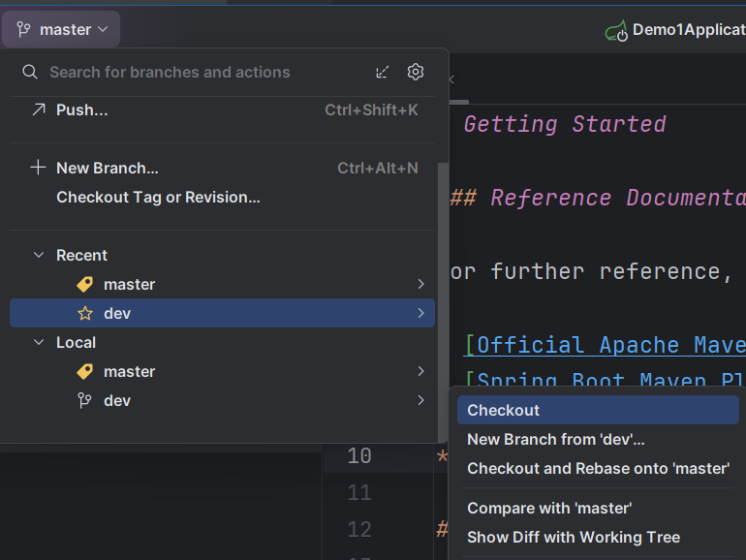
Task: Click the Ctrl+Alt+N shortcut hint
Action: [x=378, y=168]
